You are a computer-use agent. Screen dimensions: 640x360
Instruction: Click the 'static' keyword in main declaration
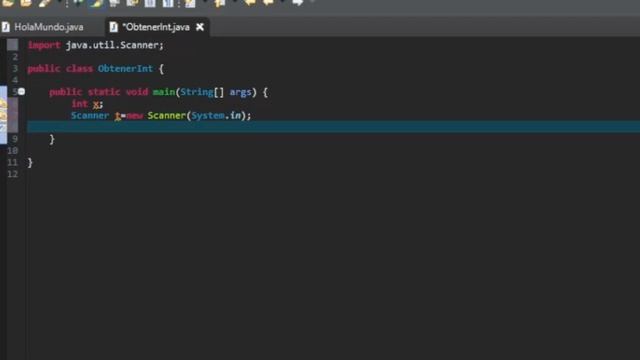coord(104,92)
